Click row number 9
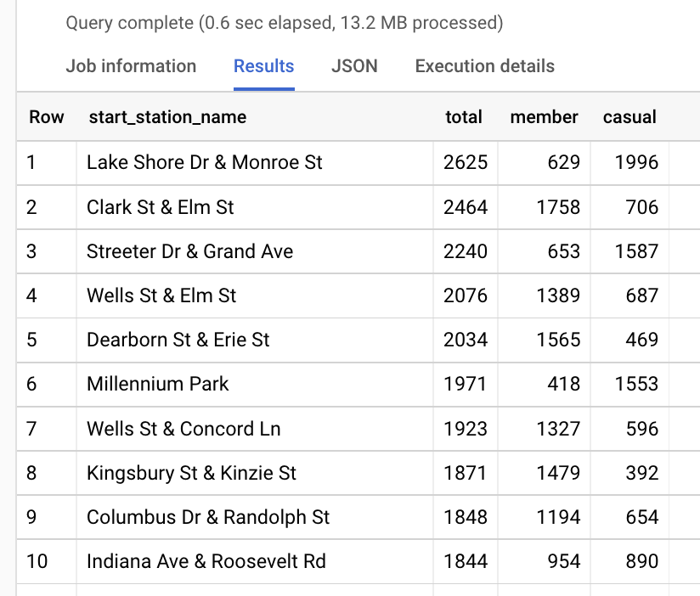This screenshot has height=596, width=700. (31, 517)
